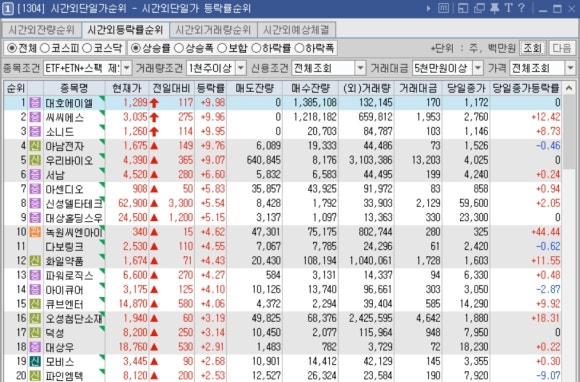
Task: Switch to the 시간외거래량순위 tab
Action: [213, 30]
